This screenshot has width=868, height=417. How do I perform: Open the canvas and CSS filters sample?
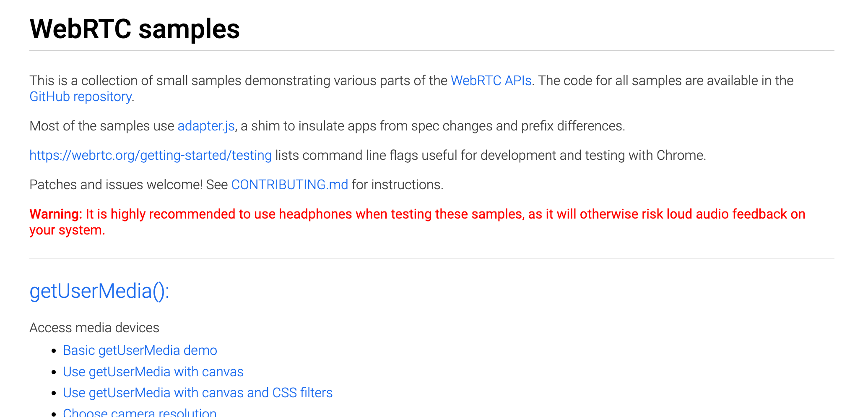pyautogui.click(x=198, y=393)
